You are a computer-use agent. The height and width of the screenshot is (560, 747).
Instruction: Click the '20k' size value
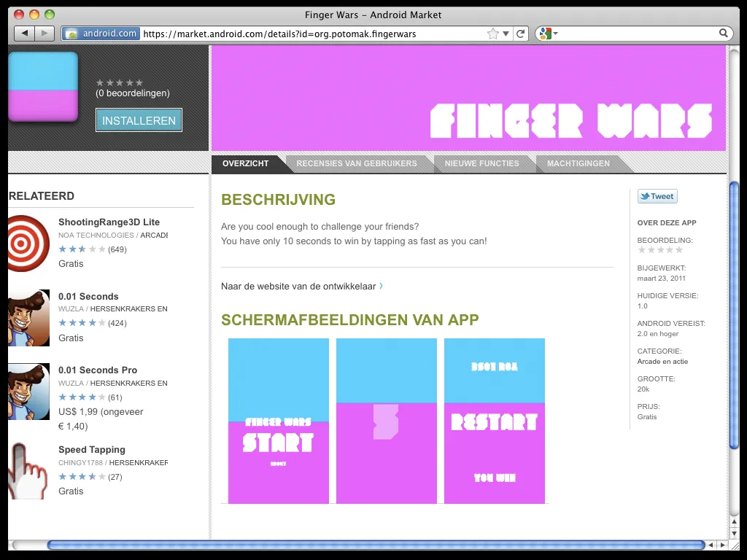point(643,389)
